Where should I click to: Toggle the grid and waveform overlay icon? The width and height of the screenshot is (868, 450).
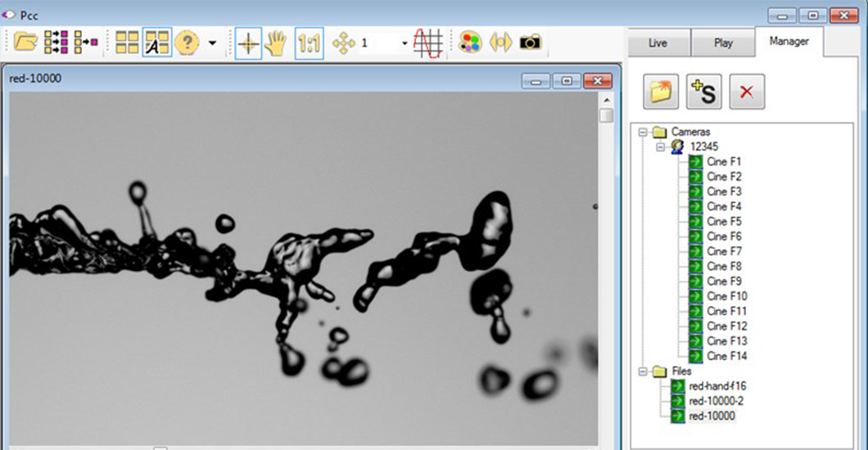coord(428,43)
